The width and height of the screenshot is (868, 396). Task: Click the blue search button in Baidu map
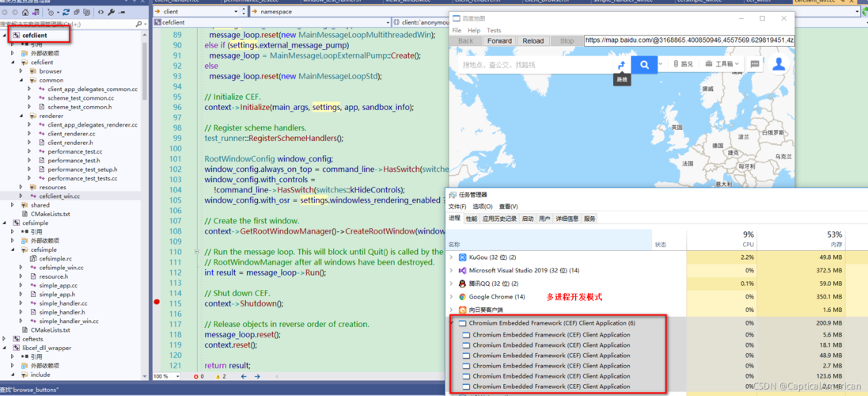pos(644,64)
